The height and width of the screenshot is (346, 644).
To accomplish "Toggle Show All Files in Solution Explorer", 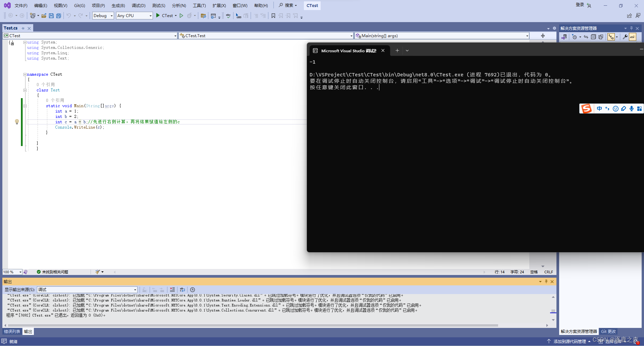I will (601, 37).
